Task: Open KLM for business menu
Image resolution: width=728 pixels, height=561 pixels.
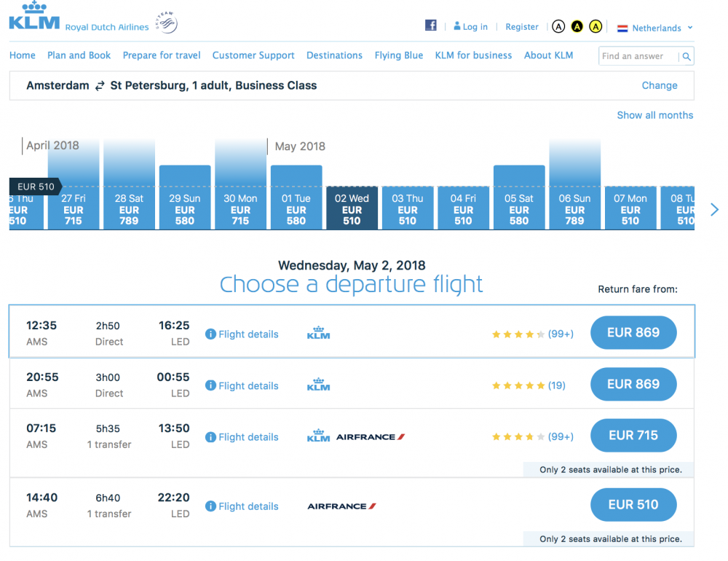Action: pos(474,55)
